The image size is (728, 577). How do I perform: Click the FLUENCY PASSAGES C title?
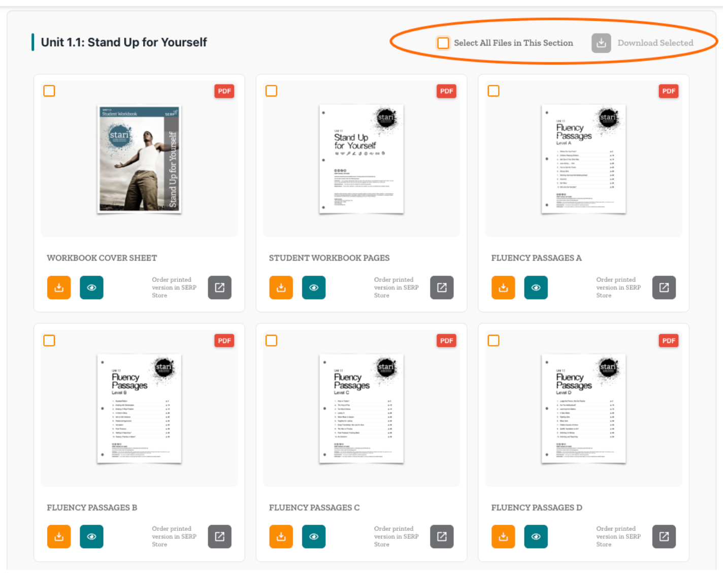[x=314, y=507]
